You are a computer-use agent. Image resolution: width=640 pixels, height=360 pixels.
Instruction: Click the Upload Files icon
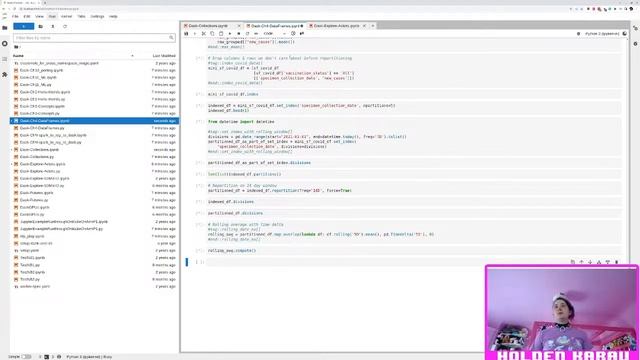point(53,26)
